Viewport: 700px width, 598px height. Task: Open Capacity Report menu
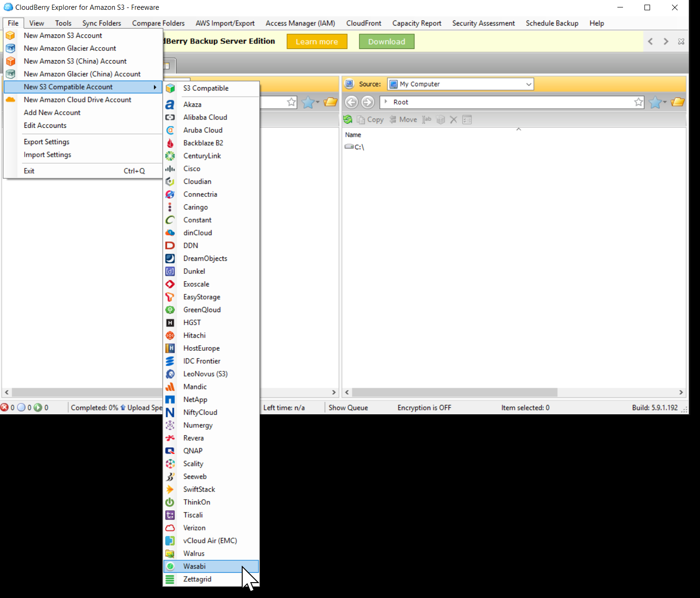point(417,23)
